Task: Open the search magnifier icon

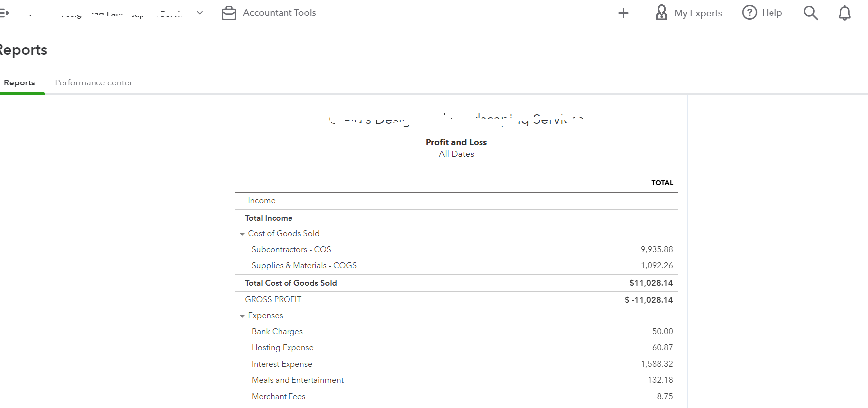Action: (x=810, y=13)
